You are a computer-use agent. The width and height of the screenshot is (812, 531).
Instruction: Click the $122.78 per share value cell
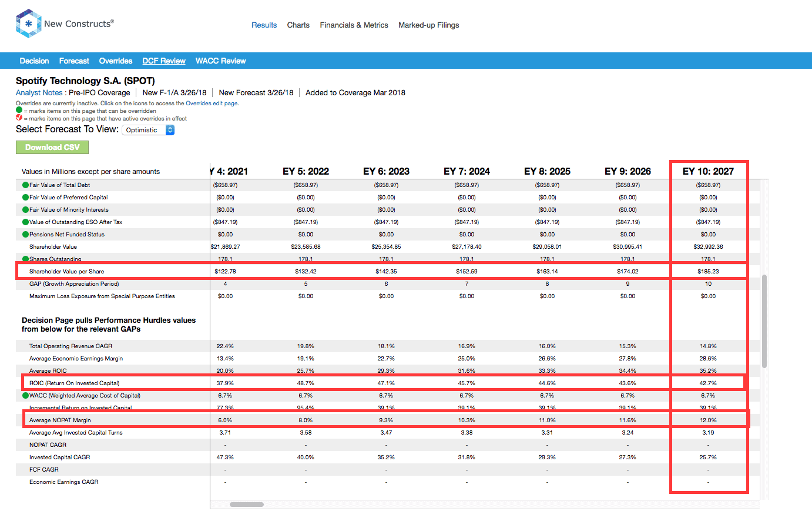point(225,271)
